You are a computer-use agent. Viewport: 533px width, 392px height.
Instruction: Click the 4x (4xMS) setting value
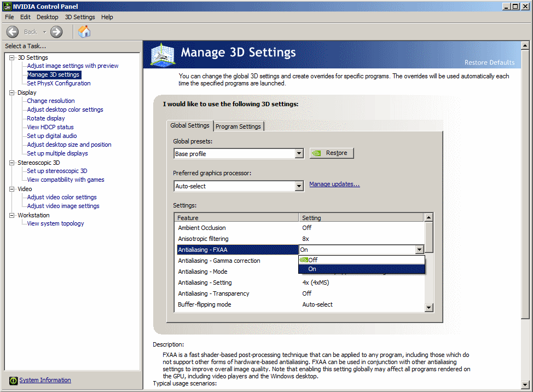tap(316, 283)
